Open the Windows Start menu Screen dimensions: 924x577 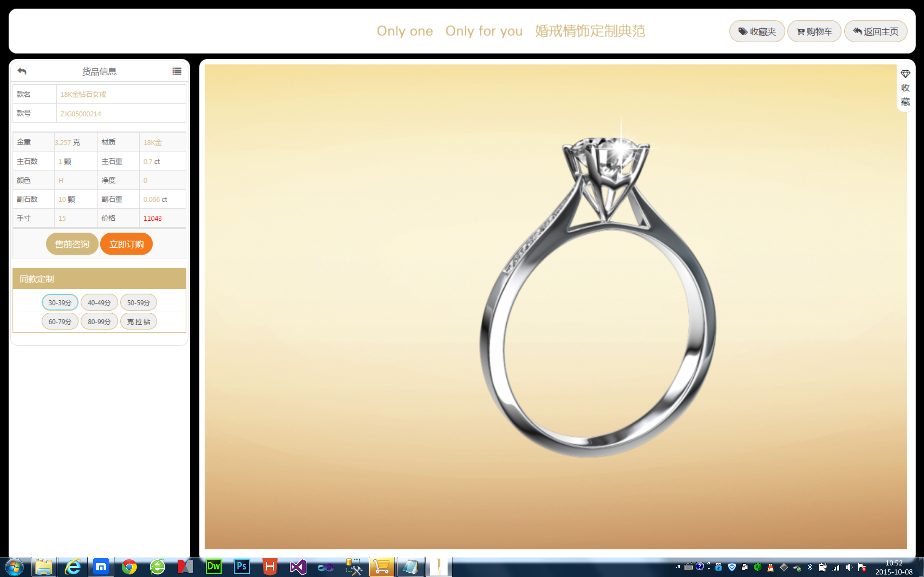[x=14, y=567]
